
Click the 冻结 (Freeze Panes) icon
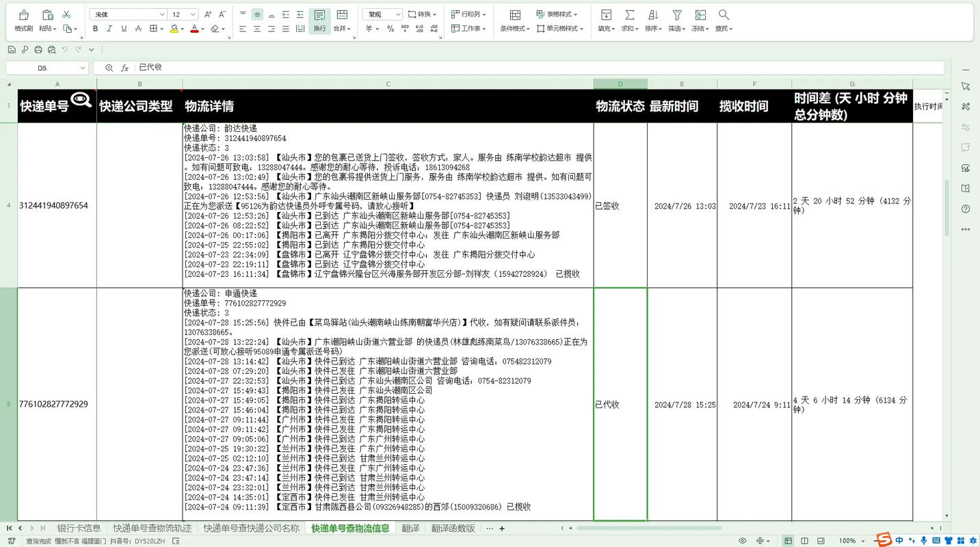point(700,19)
